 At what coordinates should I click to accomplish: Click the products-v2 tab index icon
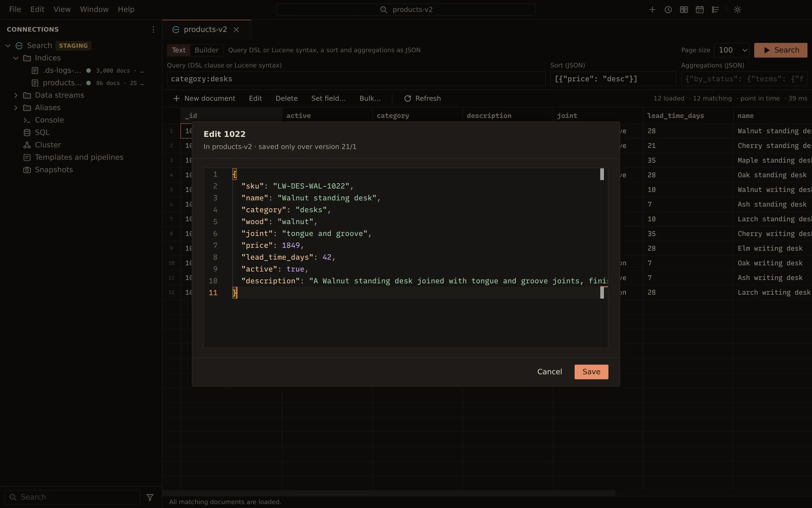175,30
